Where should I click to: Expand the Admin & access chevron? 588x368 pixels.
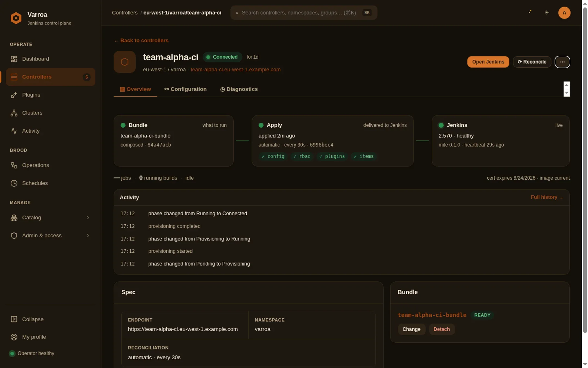[x=88, y=236]
